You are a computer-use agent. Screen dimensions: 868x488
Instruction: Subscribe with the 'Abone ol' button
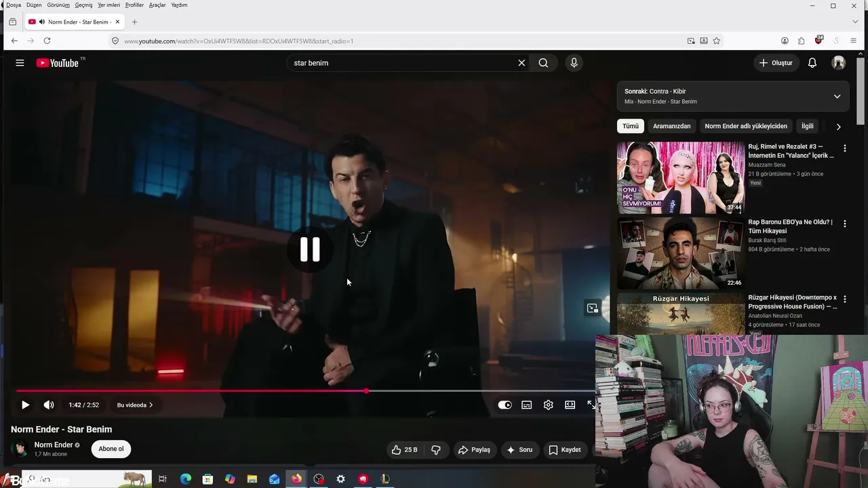pyautogui.click(x=111, y=449)
